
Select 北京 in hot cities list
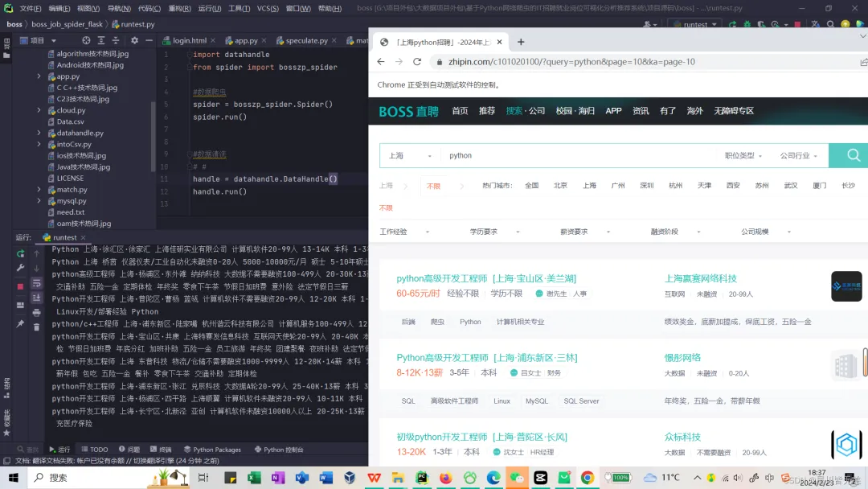coord(560,186)
